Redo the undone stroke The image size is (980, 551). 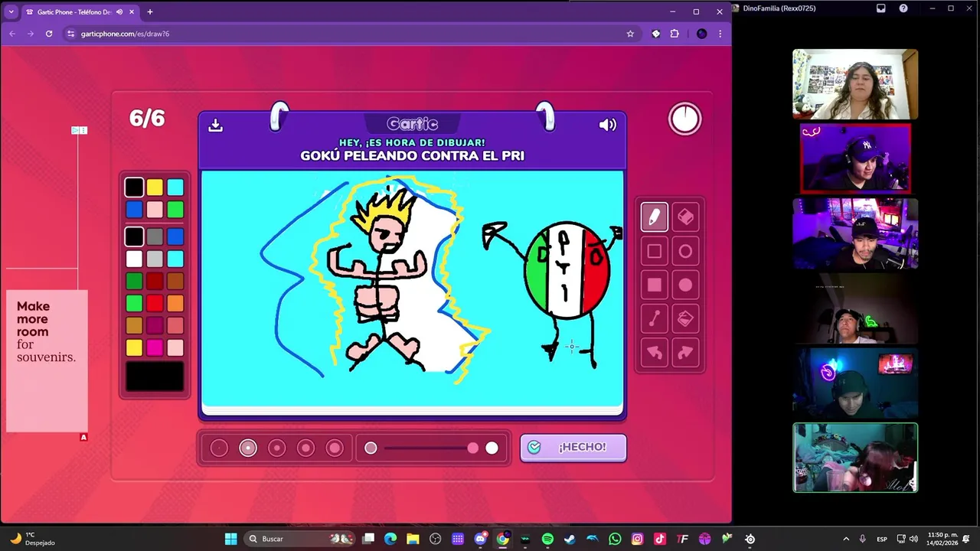(x=685, y=353)
